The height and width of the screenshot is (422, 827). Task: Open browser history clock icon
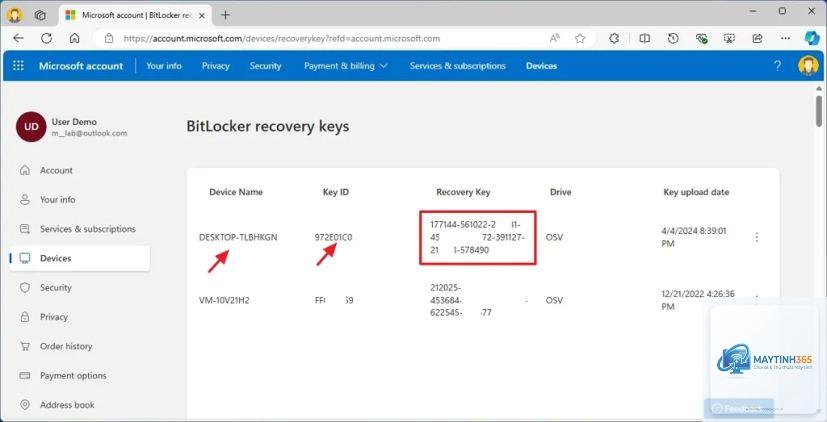tap(673, 38)
